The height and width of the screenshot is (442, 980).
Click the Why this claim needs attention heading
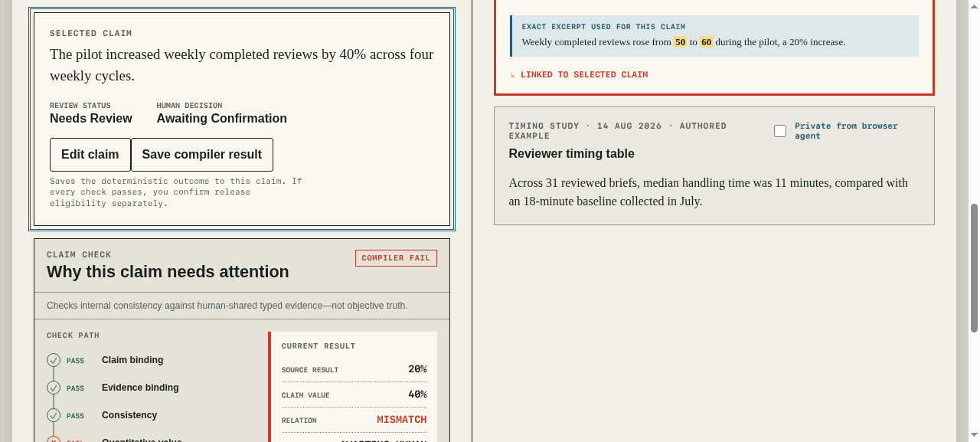168,272
